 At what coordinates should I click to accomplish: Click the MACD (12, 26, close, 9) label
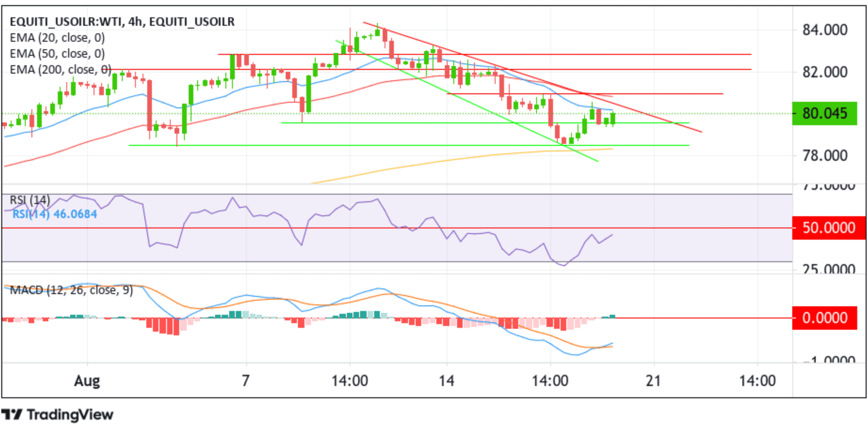(71, 290)
